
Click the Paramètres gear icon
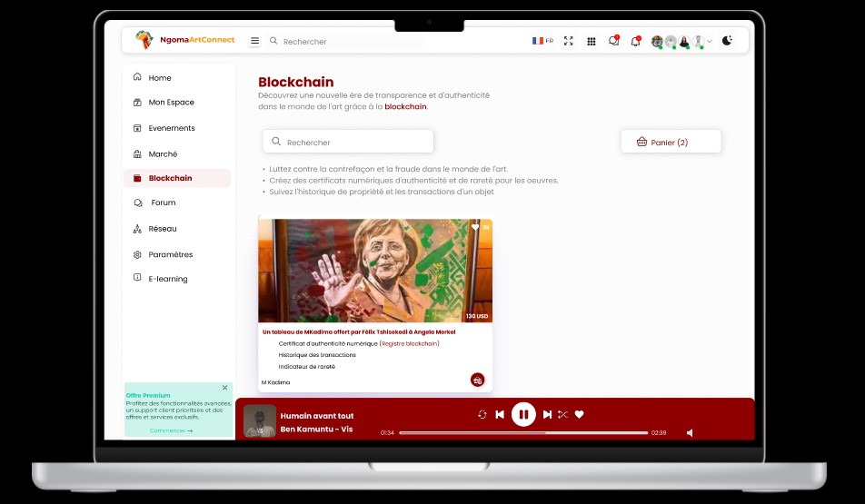click(137, 254)
